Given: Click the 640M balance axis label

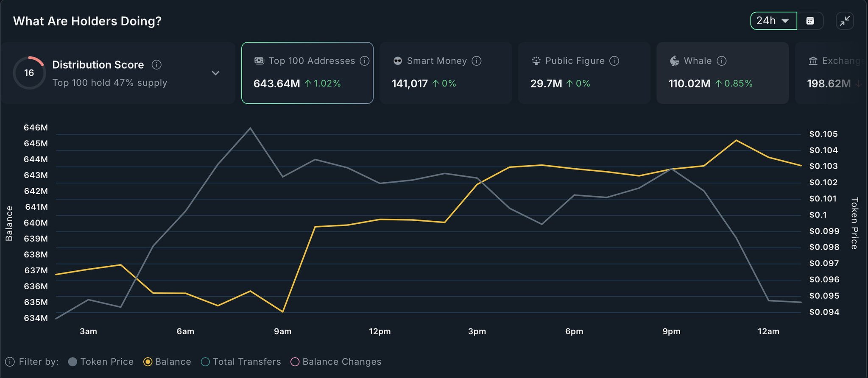Looking at the screenshot, I should pyautogui.click(x=36, y=223).
